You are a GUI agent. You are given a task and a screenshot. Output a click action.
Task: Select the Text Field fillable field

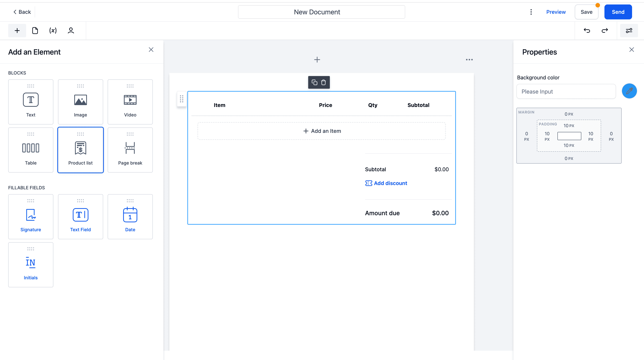[81, 217]
